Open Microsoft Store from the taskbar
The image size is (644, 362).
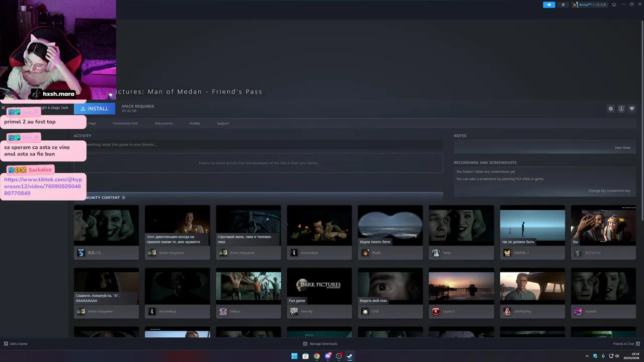coord(305,356)
